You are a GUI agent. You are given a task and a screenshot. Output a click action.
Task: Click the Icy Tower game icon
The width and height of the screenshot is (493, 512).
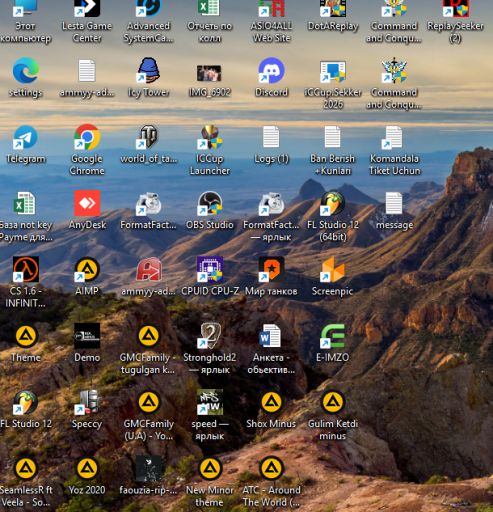(149, 70)
